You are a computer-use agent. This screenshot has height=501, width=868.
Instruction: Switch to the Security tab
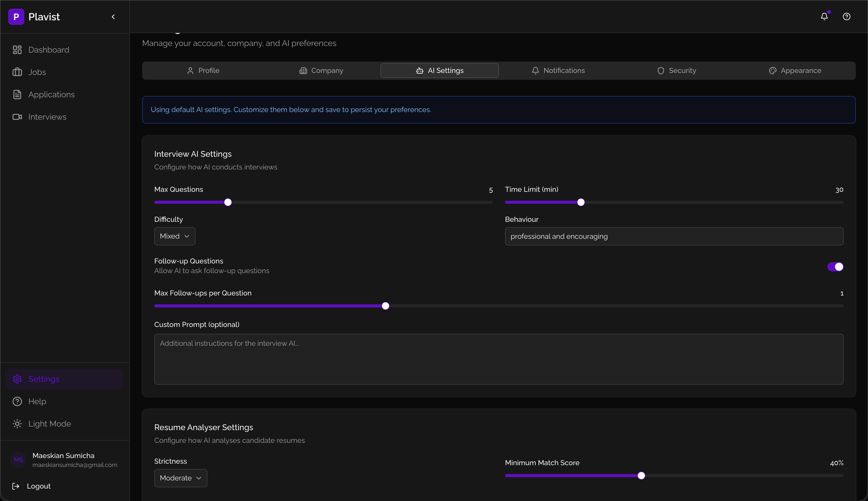click(676, 71)
